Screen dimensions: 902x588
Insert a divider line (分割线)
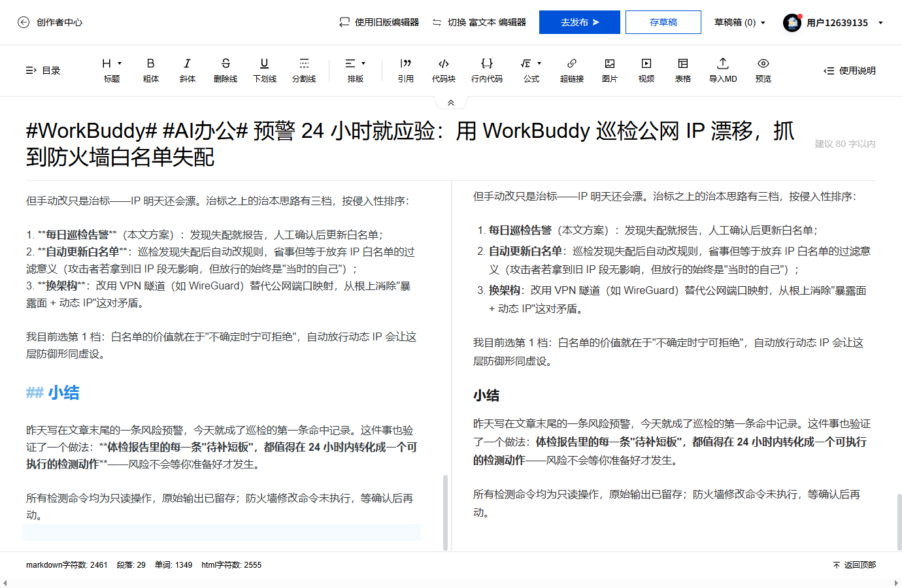pos(304,70)
